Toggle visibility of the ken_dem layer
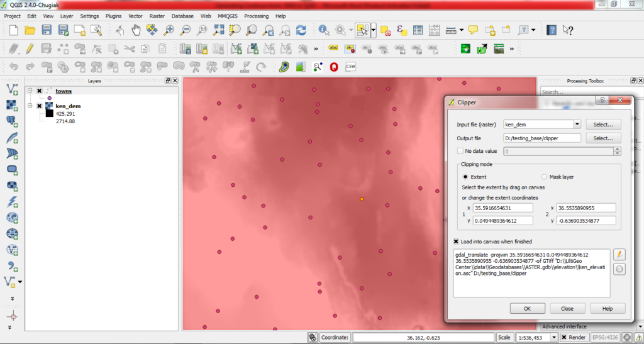The width and height of the screenshot is (644, 344). tap(40, 106)
